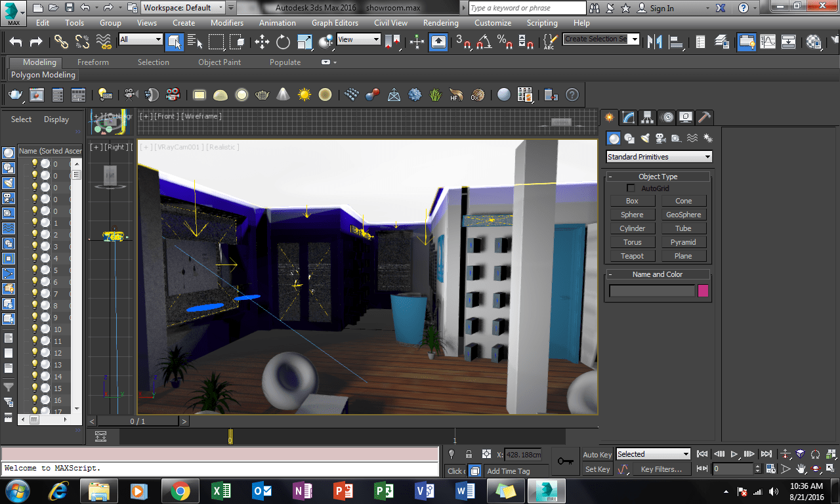Open the Modify panel tab
Image resolution: width=840 pixels, height=504 pixels.
pos(629,117)
